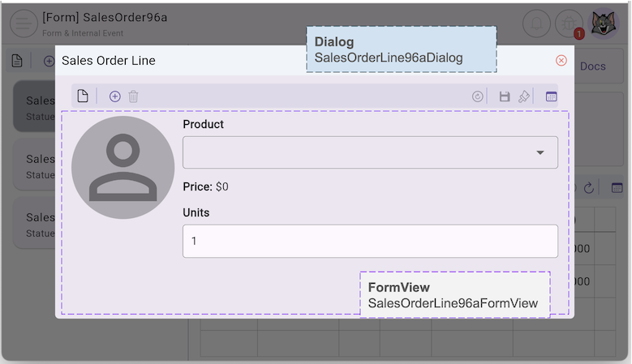Open the hamburger menu in the header
The image size is (632, 364).
click(24, 24)
